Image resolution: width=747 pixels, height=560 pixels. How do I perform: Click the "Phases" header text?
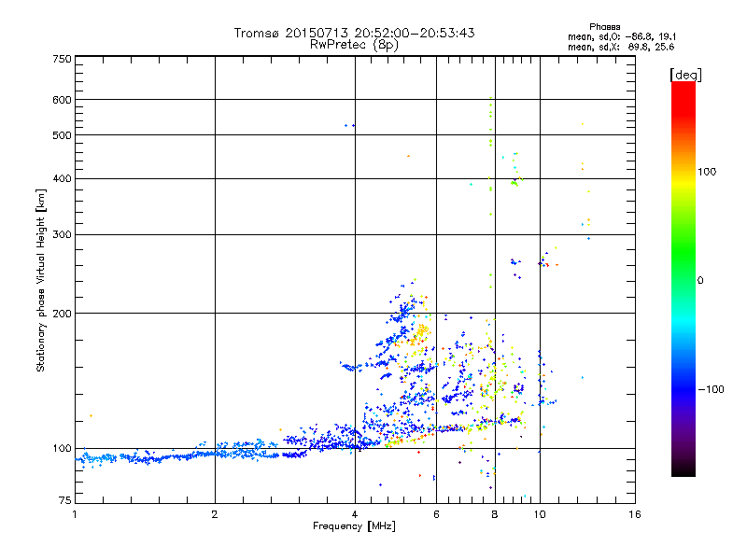[604, 27]
